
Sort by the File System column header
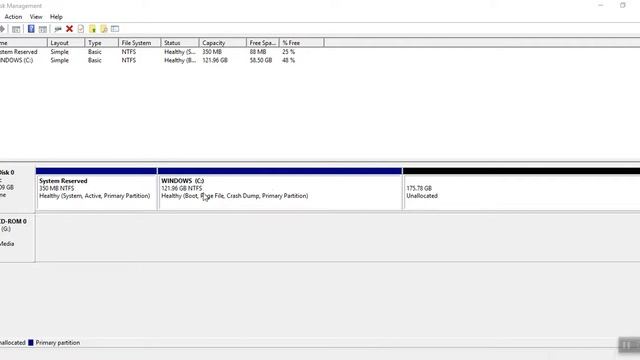(x=140, y=43)
